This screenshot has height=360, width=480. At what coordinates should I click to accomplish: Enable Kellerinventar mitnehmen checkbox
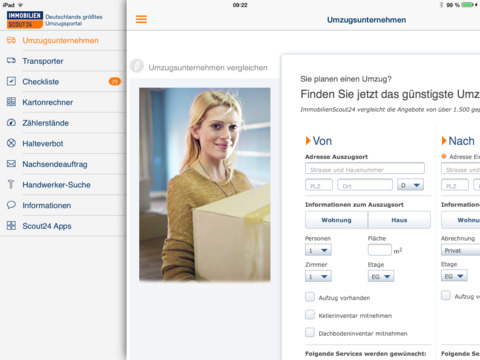click(x=310, y=315)
